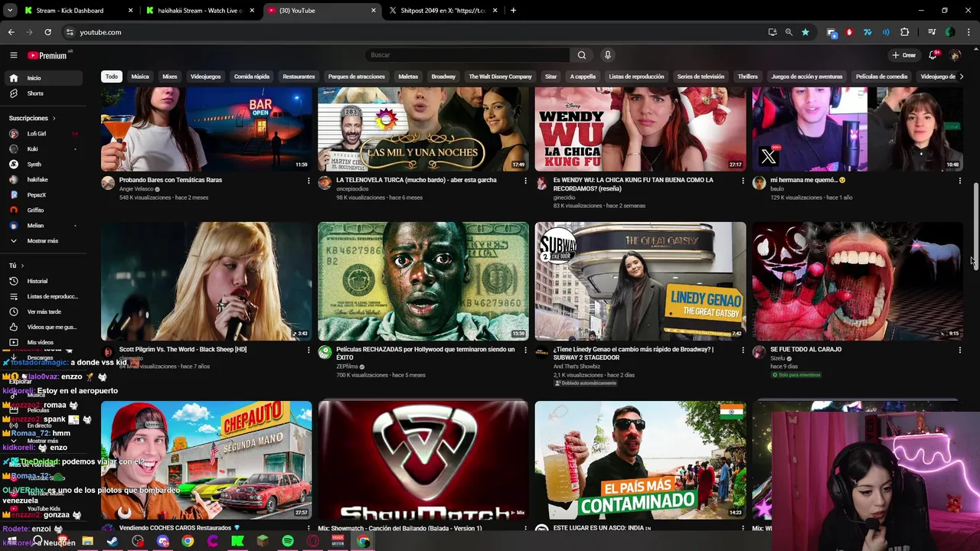Image resolution: width=980 pixels, height=551 pixels.
Task: Reload the page in Chrome
Action: coord(47,32)
